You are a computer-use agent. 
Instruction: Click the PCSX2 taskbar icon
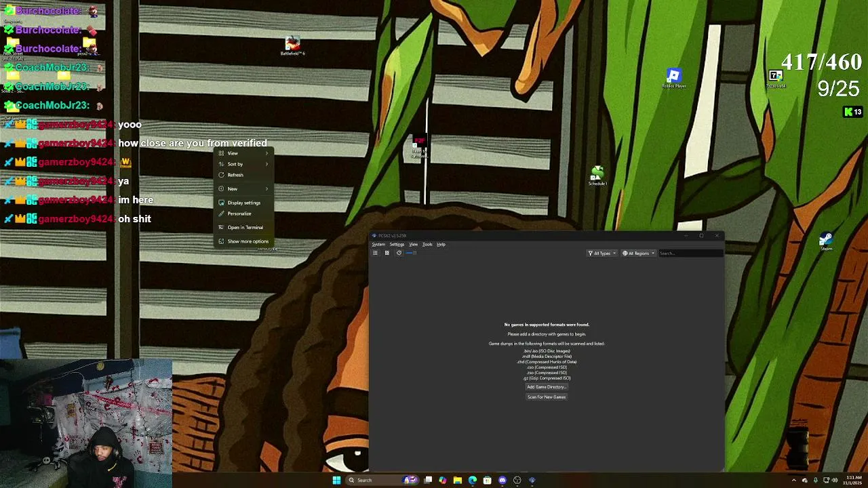point(532,480)
